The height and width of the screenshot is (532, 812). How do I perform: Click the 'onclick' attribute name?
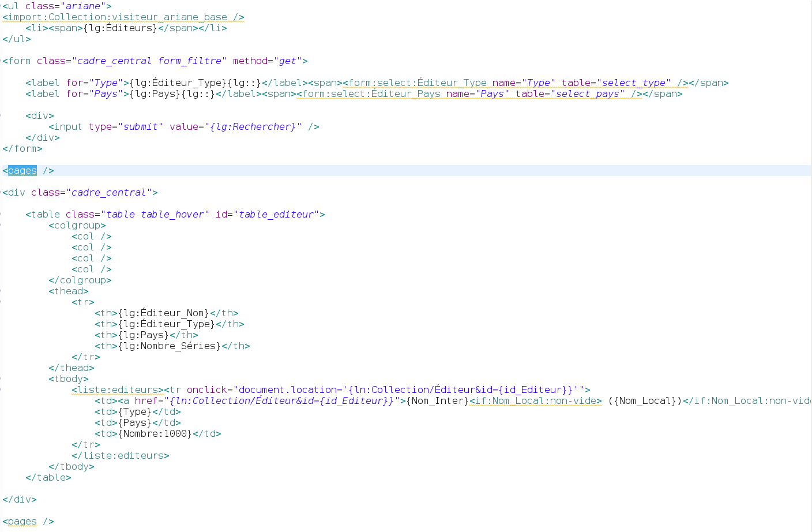coord(206,390)
